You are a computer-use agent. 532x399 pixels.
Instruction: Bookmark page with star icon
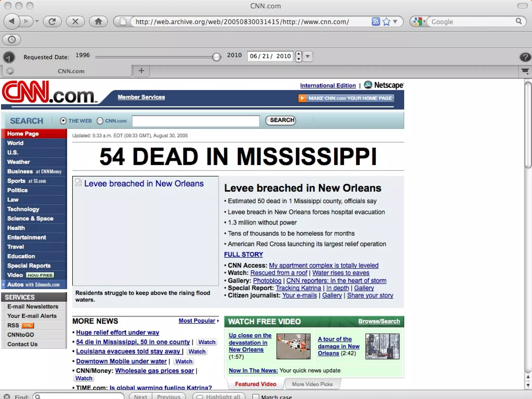point(387,22)
